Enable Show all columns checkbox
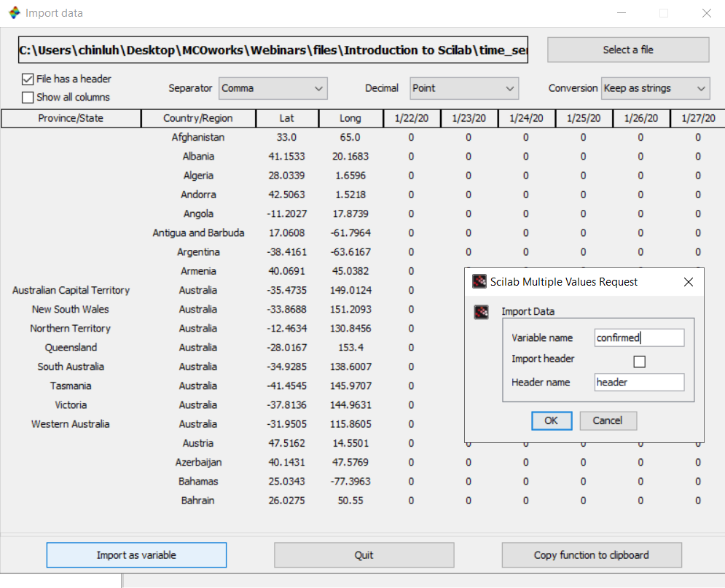725x588 pixels. coord(28,97)
